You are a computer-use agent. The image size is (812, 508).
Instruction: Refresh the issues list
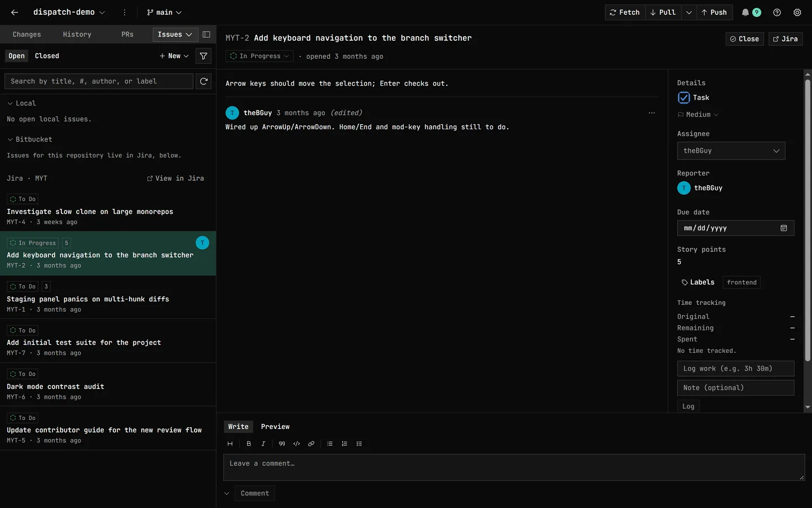[204, 81]
